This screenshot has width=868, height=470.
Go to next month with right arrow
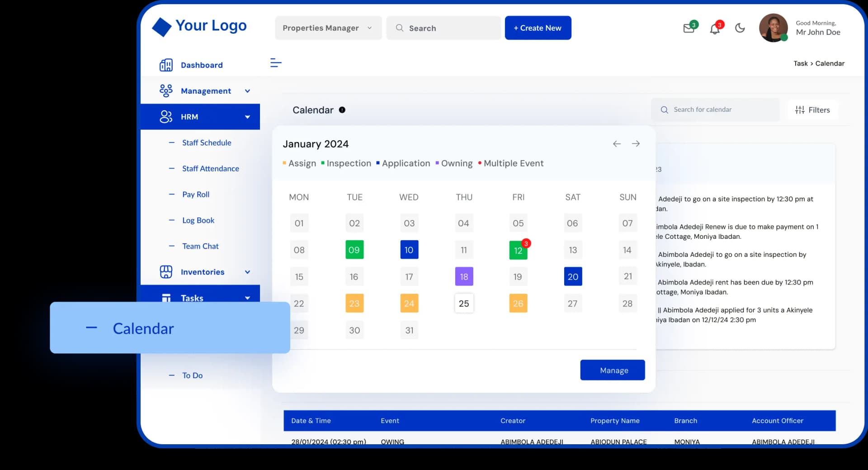(636, 144)
